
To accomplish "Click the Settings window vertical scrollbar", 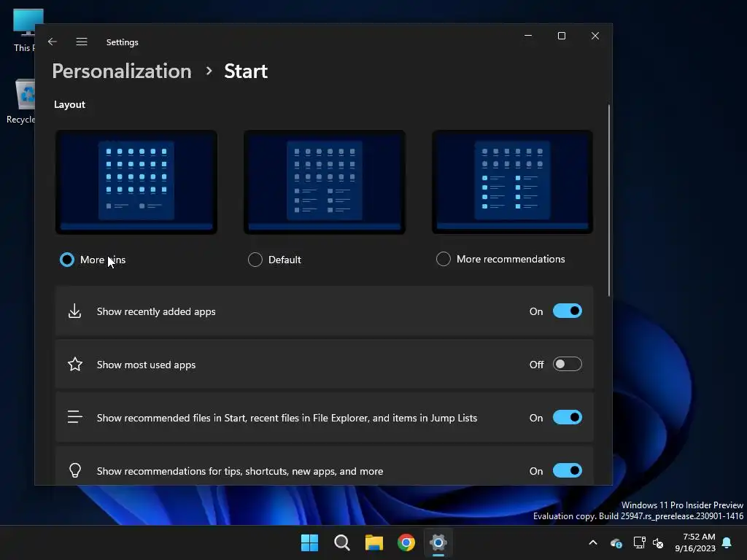I will [x=609, y=200].
